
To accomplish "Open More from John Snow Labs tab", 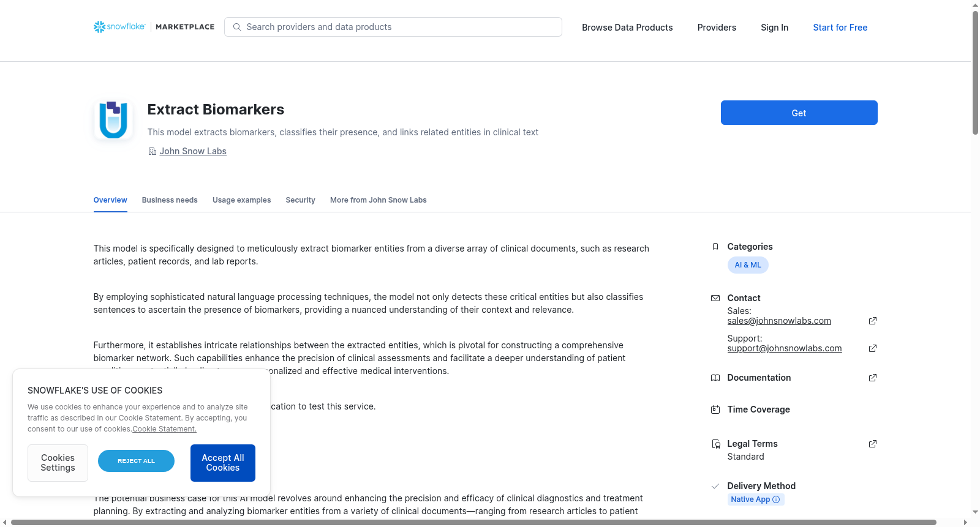I will (x=378, y=200).
